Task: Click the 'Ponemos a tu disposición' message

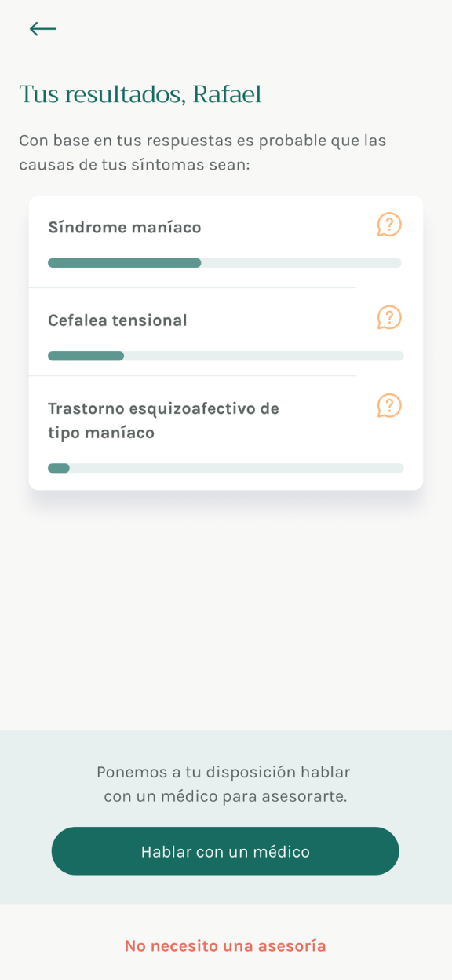Action: (224, 784)
